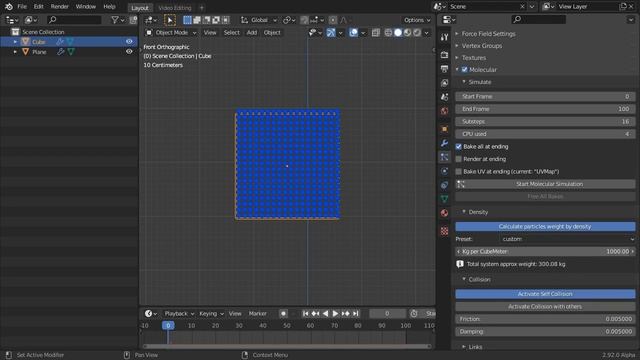Open the Object Constraint properties tab
The image size is (640, 360).
(x=444, y=185)
